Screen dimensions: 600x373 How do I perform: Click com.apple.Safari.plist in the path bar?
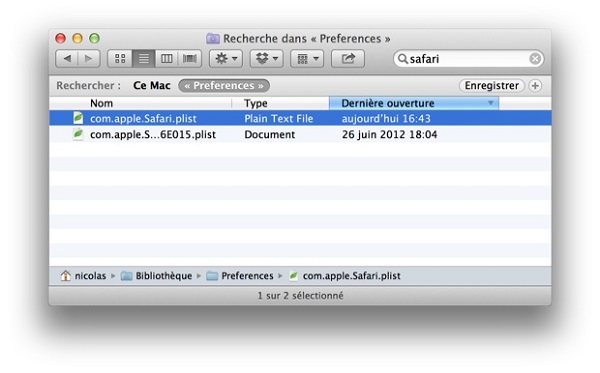(x=352, y=276)
